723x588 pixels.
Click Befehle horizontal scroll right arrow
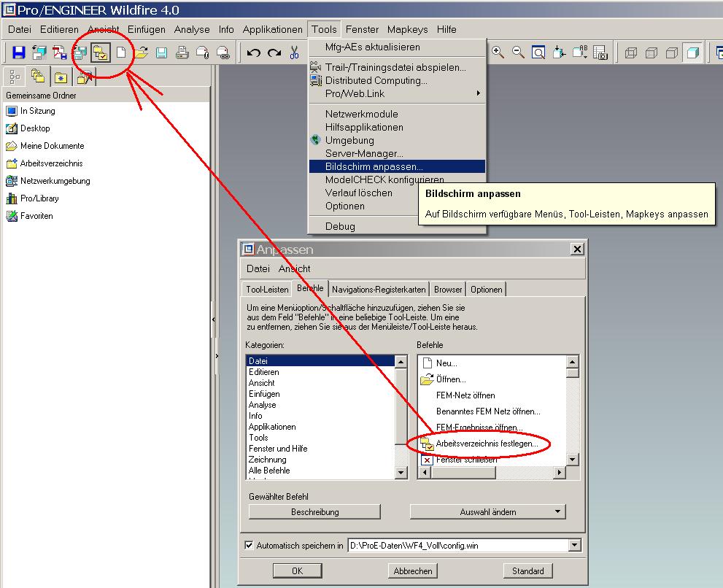click(x=560, y=472)
